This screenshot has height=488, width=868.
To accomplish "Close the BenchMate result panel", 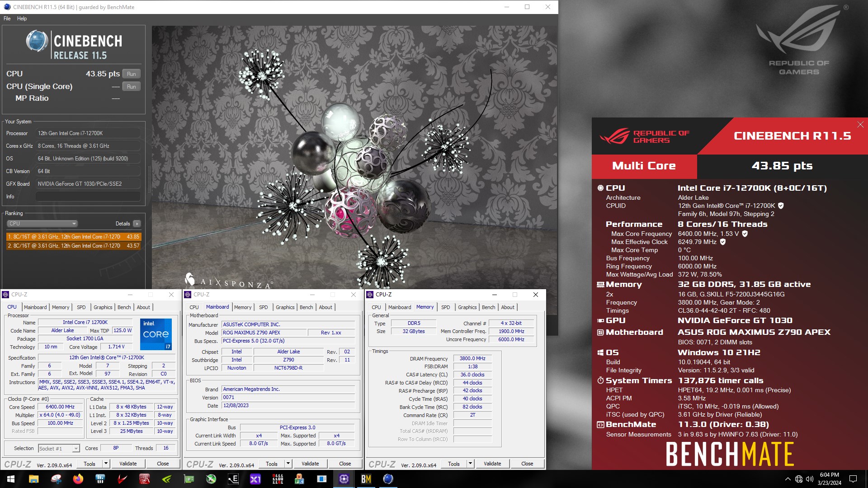I will 860,124.
